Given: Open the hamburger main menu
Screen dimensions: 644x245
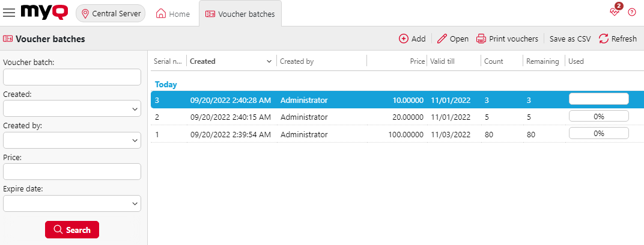Looking at the screenshot, I should [x=9, y=13].
